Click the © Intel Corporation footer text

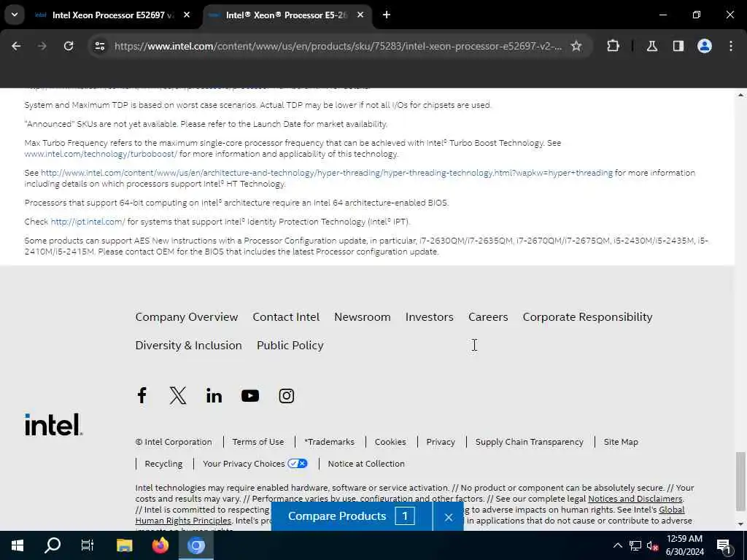pos(174,442)
